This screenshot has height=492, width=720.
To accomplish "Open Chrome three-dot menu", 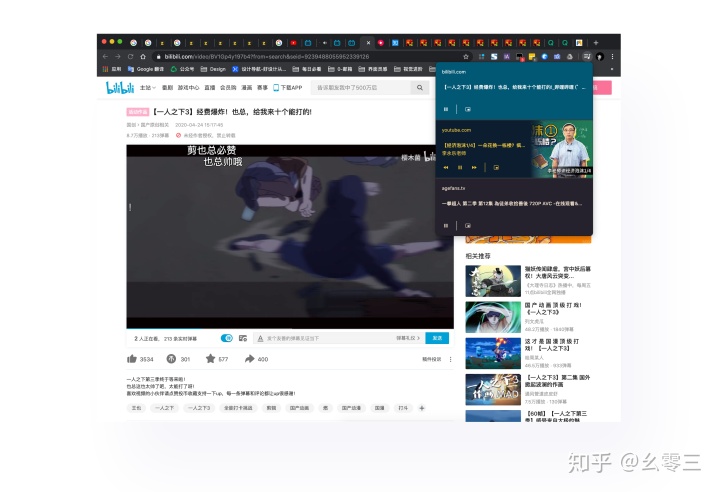I will (x=612, y=57).
